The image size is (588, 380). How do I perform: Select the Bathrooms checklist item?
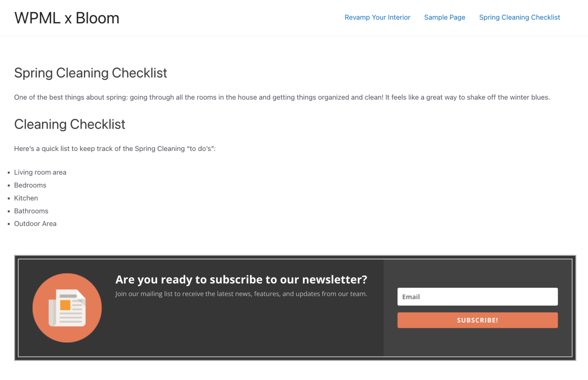tap(31, 211)
